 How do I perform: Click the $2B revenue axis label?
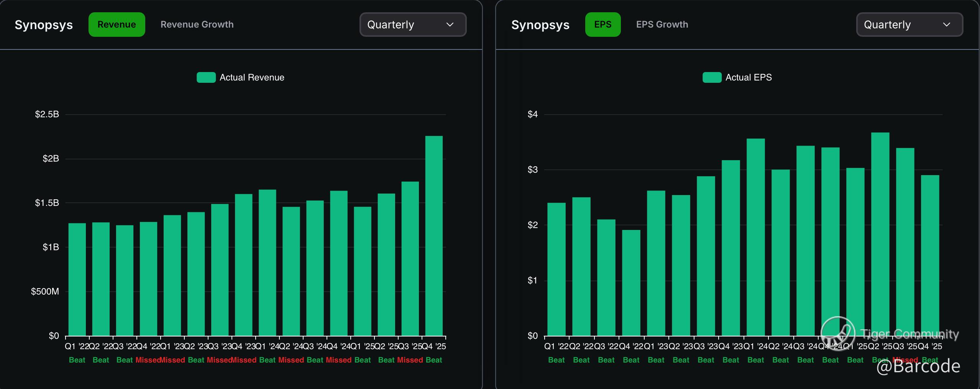[51, 159]
